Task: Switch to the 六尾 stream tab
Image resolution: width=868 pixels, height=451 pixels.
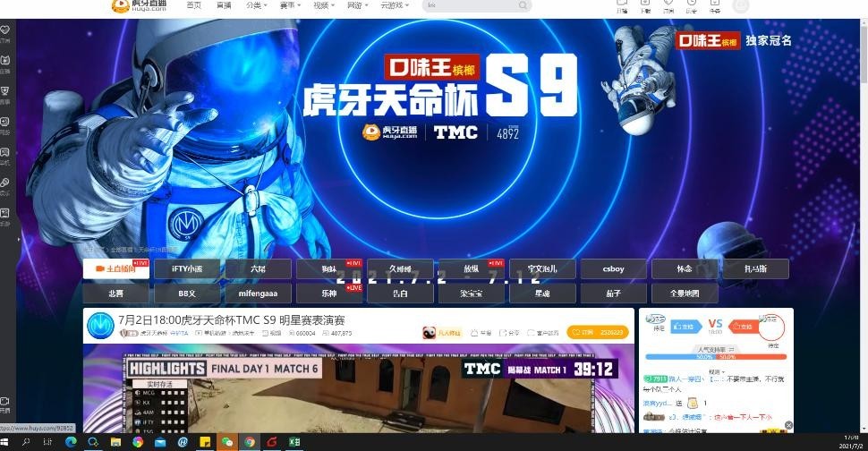Action: pos(258,269)
